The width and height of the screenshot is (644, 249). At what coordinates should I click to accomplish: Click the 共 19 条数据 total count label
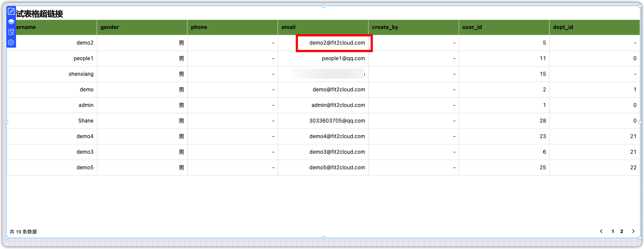point(23,232)
